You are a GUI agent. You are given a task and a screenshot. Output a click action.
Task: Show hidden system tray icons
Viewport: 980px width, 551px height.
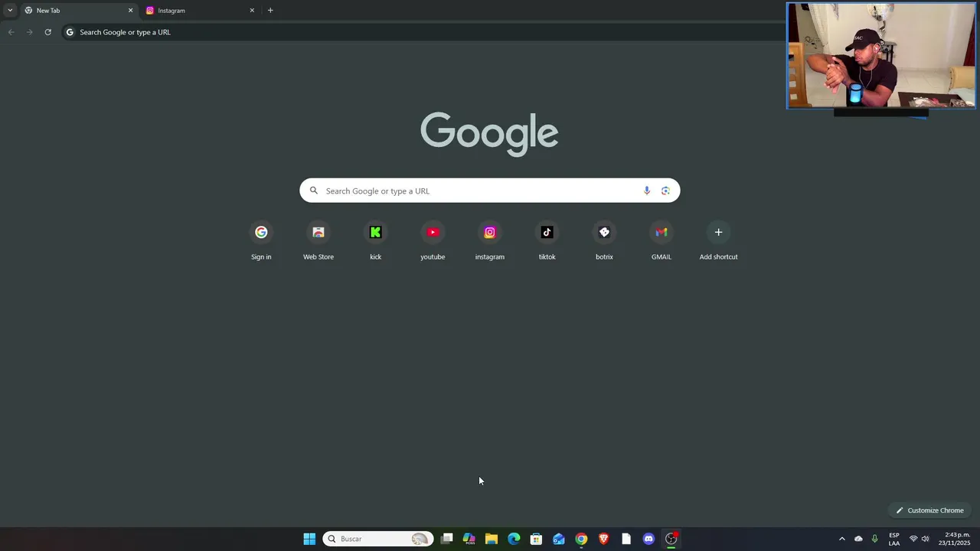[x=841, y=539]
